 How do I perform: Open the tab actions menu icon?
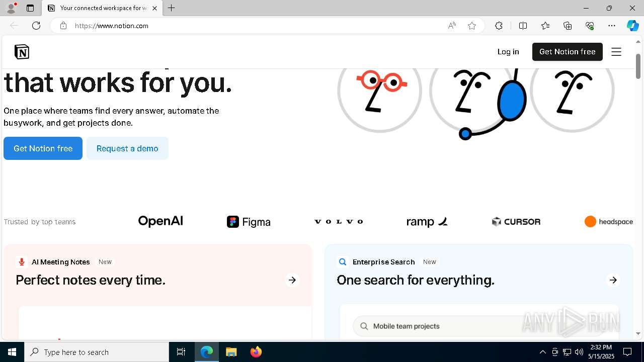tap(30, 8)
